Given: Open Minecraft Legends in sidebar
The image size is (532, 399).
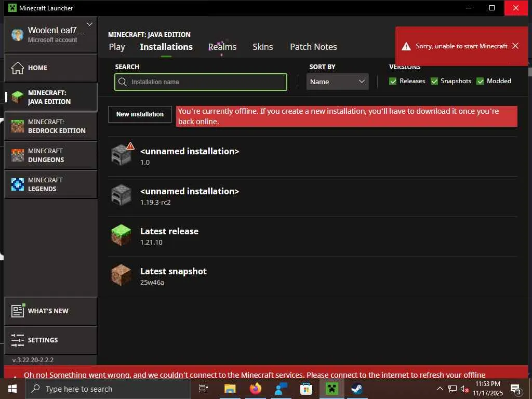Looking at the screenshot, I should tap(50, 184).
